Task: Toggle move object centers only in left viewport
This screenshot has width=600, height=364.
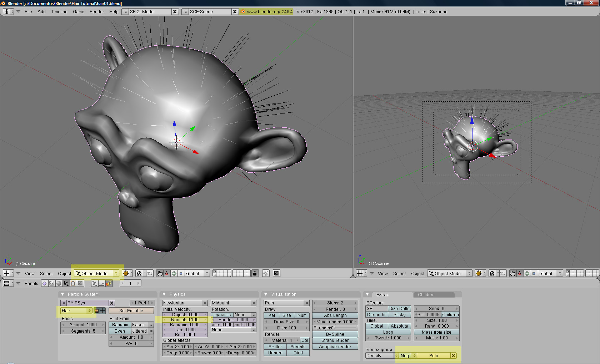Action: point(150,273)
